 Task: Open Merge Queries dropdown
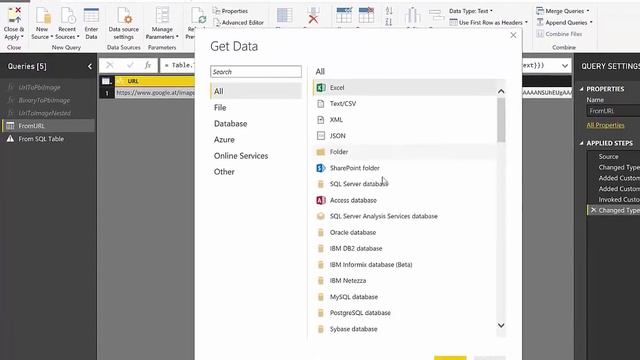[563, 11]
